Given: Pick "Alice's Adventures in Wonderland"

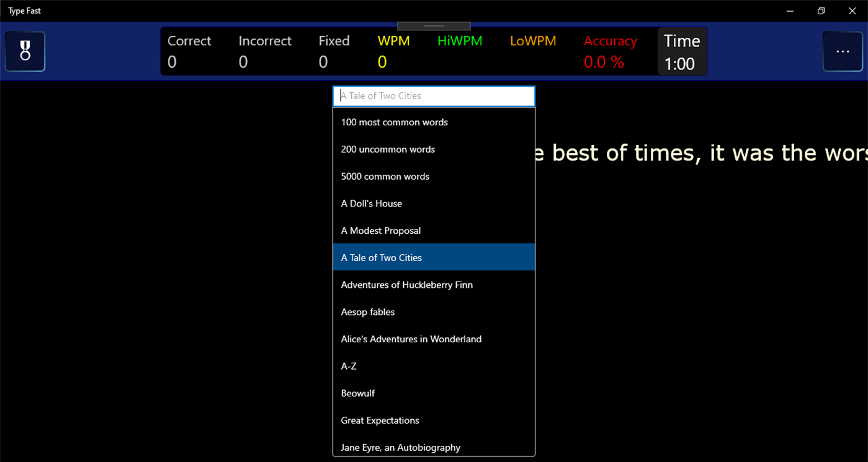Looking at the screenshot, I should pyautogui.click(x=411, y=339).
